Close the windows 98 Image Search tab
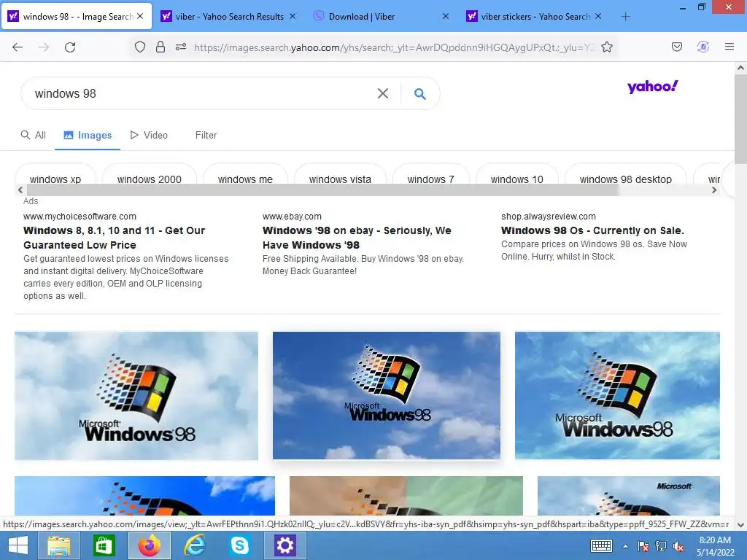The image size is (747, 560). (x=140, y=16)
